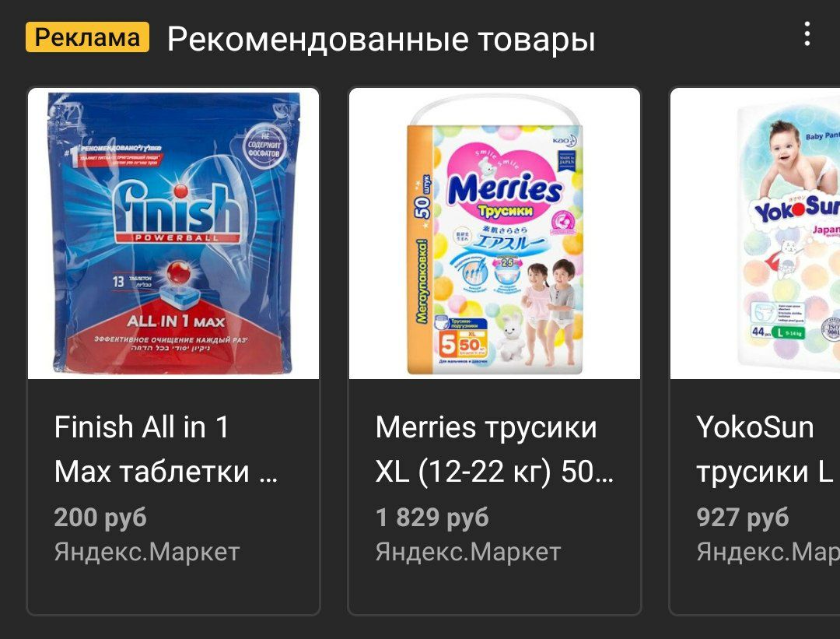This screenshot has height=639, width=840.
Task: Open the Merries diapers product image
Action: (x=495, y=233)
